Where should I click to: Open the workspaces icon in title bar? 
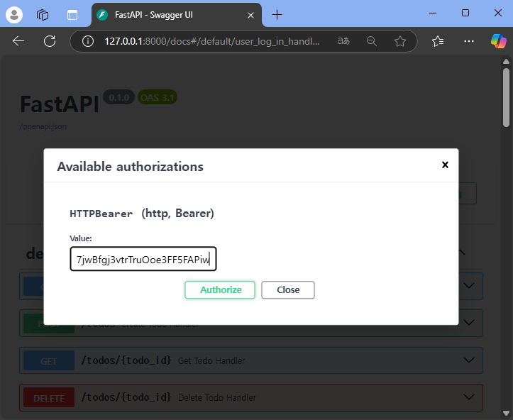[43, 15]
